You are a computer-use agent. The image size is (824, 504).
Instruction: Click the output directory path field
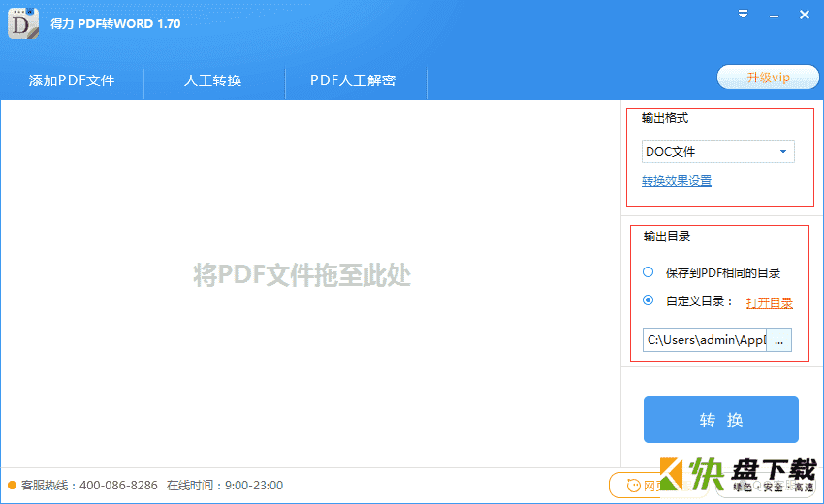click(704, 340)
